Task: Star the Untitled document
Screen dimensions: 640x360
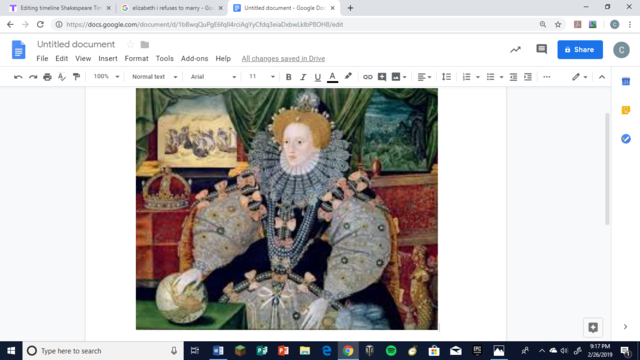Action: point(130,44)
